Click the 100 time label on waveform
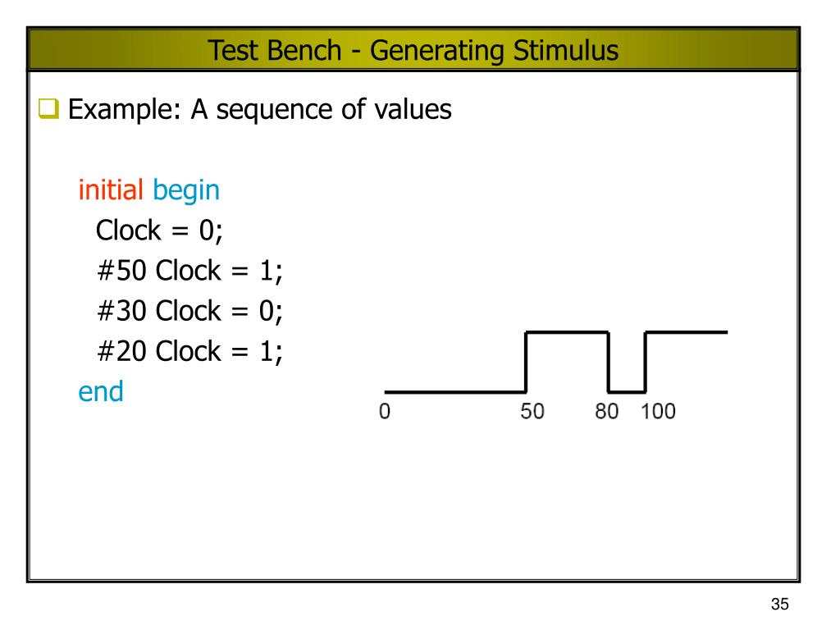 click(x=658, y=412)
